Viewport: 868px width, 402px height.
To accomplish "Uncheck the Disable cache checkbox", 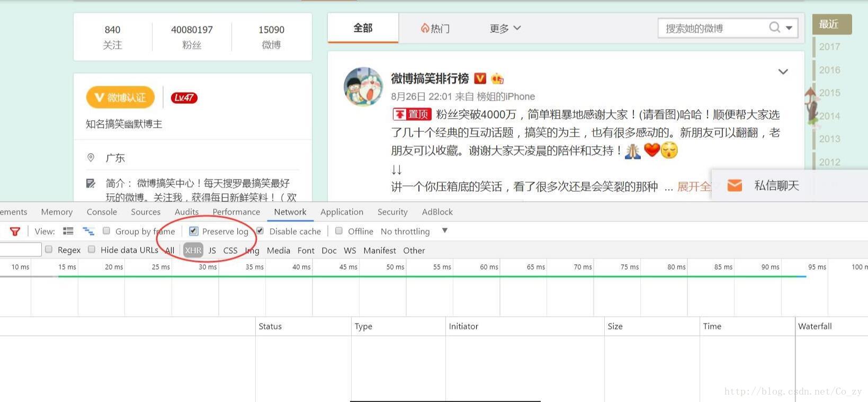I will point(260,231).
